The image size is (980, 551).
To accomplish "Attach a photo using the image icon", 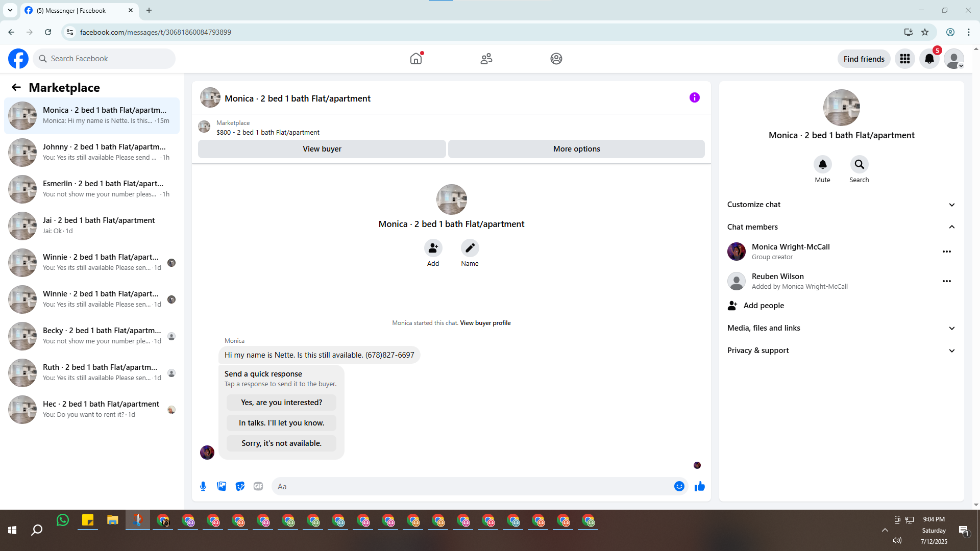I will click(222, 486).
